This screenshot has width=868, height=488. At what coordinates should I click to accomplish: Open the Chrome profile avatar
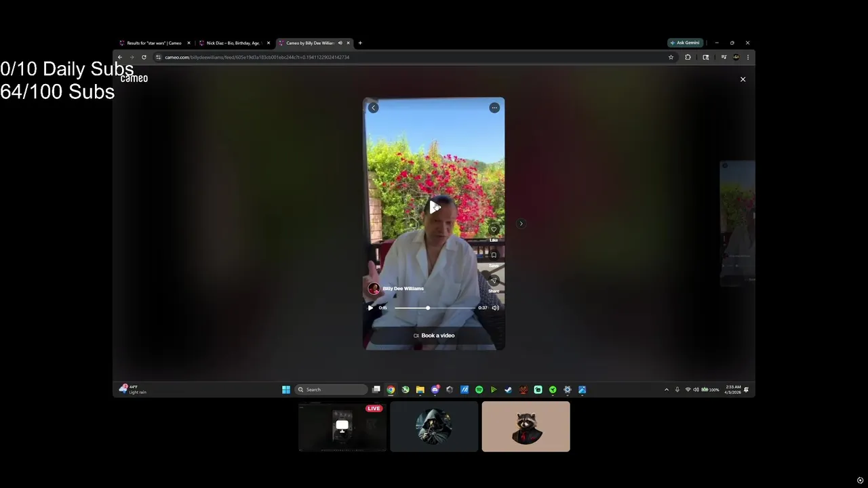[x=736, y=58]
